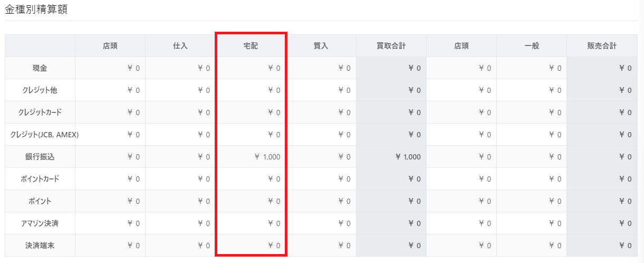Click 決済端末 row value under 質入
The width and height of the screenshot is (644, 263).
(x=321, y=246)
